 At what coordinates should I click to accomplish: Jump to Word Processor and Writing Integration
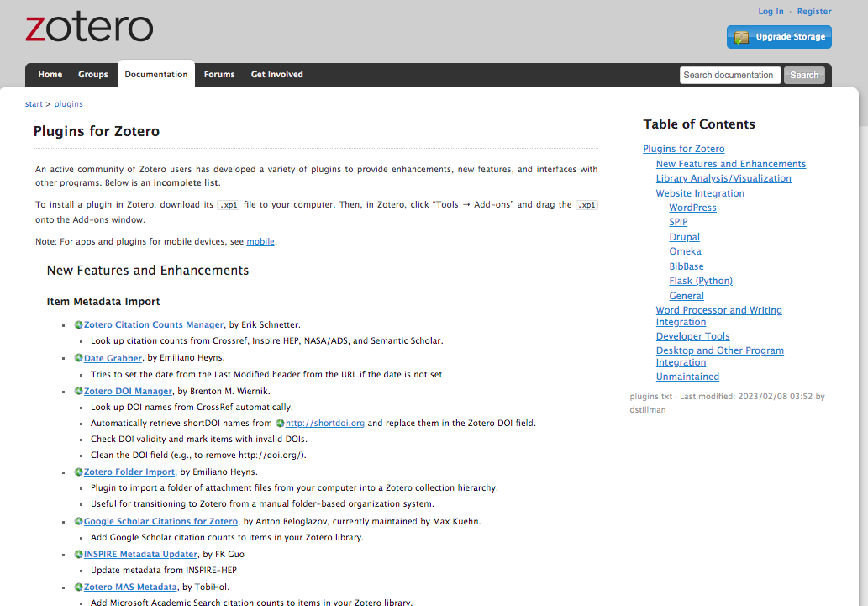(719, 316)
